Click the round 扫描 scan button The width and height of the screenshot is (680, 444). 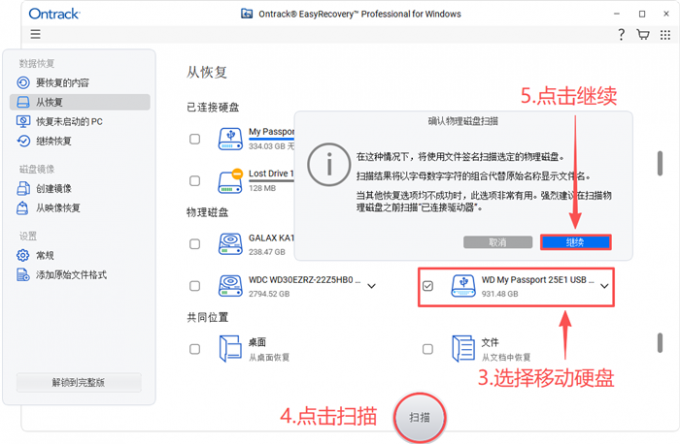[x=420, y=418]
